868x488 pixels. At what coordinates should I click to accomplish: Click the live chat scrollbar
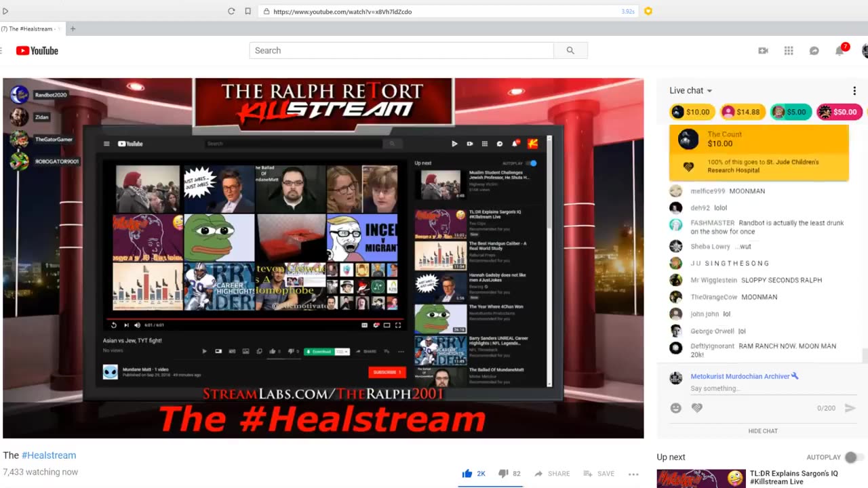pos(865,354)
